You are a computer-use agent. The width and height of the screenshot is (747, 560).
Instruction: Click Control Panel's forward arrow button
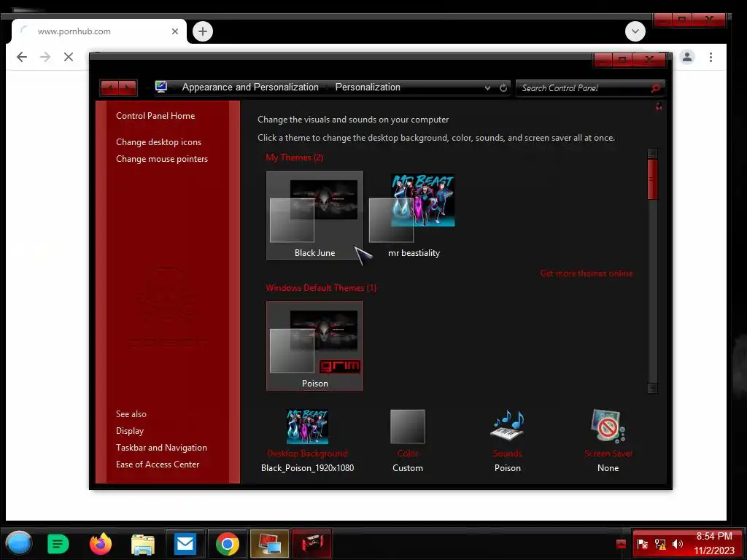pos(128,87)
